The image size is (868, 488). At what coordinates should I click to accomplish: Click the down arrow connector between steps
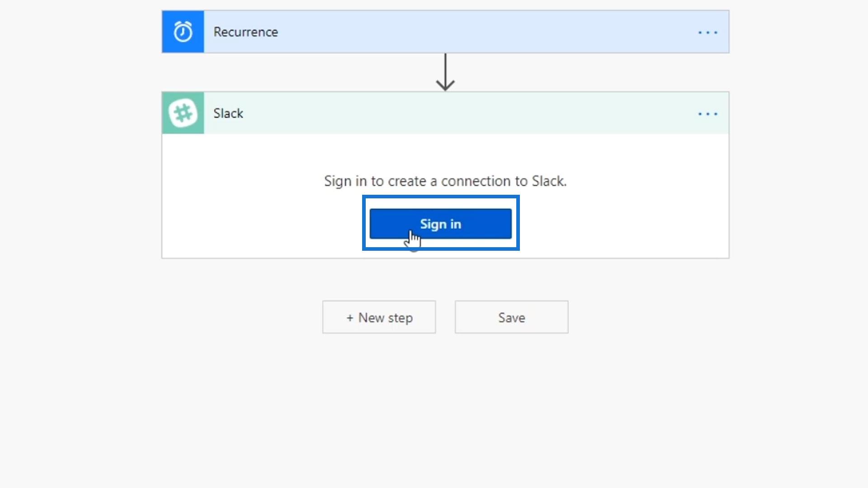445,72
